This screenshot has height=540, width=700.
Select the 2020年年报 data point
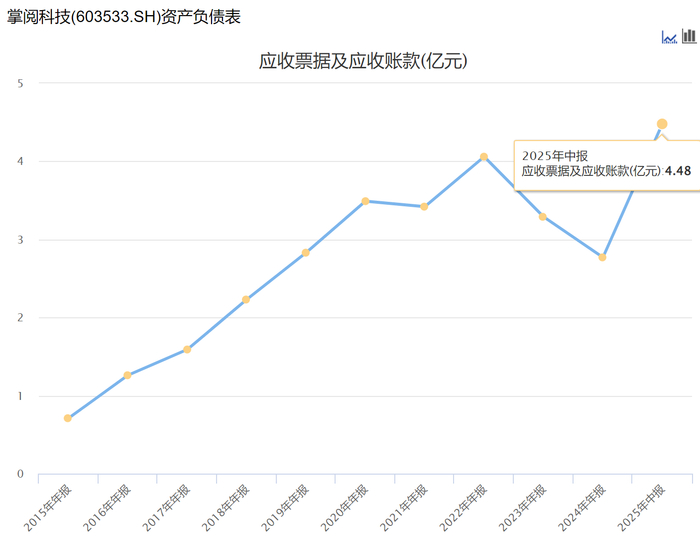[365, 201]
